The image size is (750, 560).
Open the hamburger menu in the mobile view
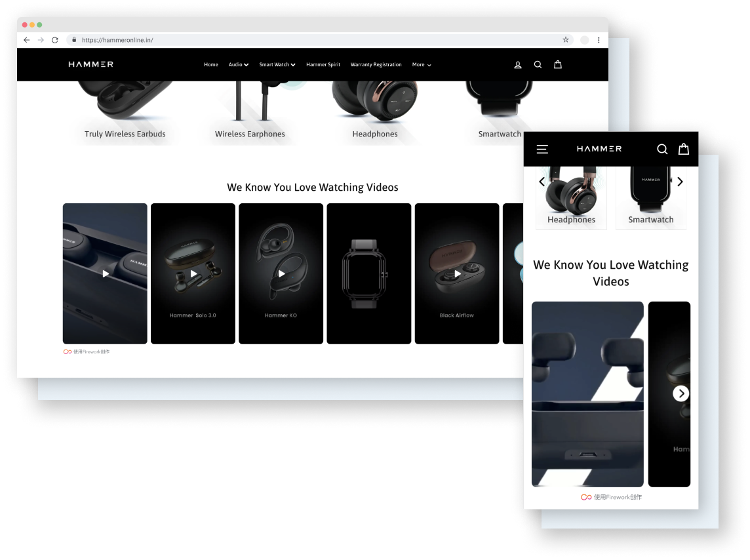coord(542,150)
